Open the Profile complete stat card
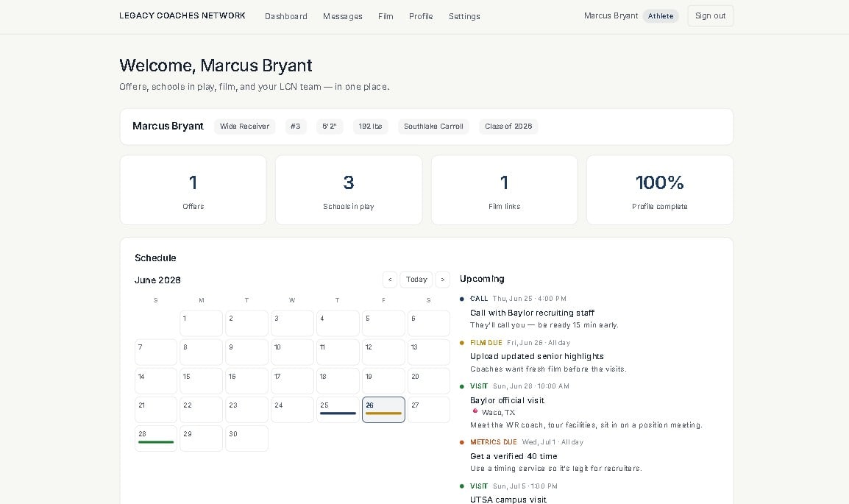 [x=659, y=190]
